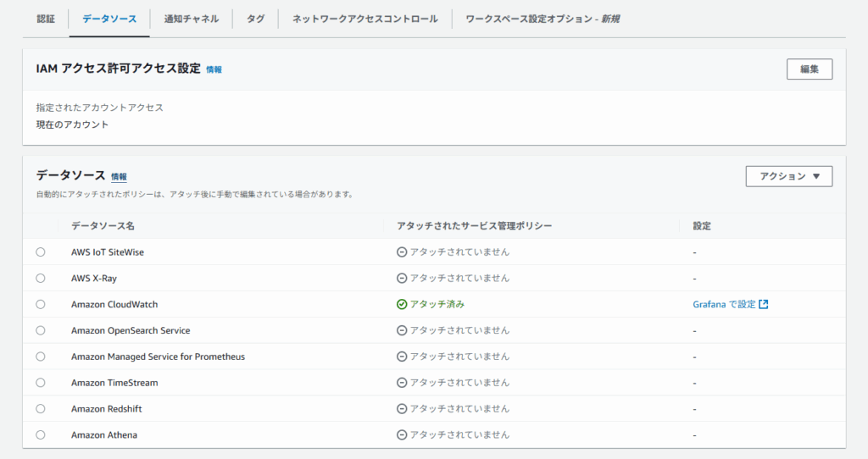Click the Amazon Managed Service for Prometheus name
The image size is (868, 459).
[159, 357]
